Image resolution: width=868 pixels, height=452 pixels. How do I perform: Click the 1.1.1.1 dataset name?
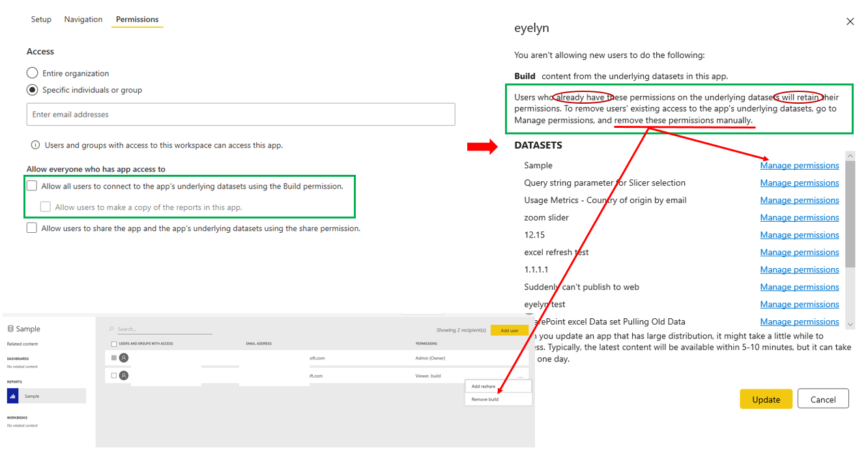(x=536, y=269)
